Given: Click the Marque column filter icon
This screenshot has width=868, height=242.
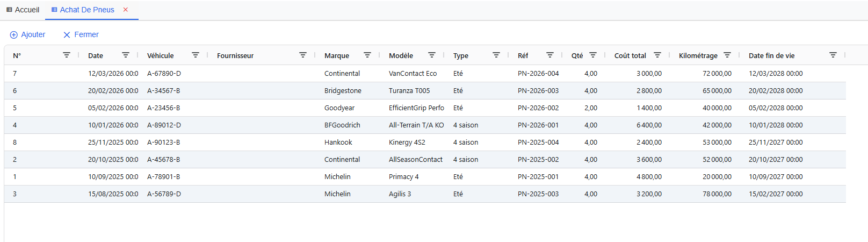Looking at the screenshot, I should [367, 55].
